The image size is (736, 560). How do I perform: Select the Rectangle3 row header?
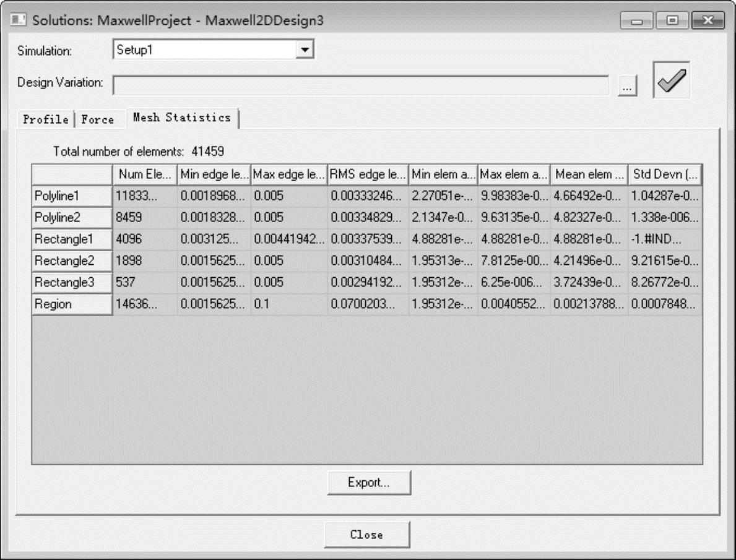72,283
